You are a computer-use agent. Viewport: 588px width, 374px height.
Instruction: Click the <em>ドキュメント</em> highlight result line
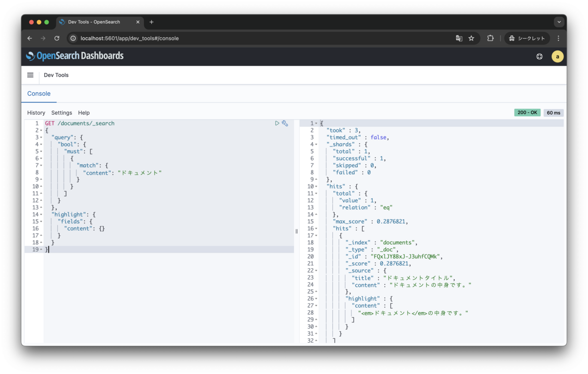coord(413,313)
